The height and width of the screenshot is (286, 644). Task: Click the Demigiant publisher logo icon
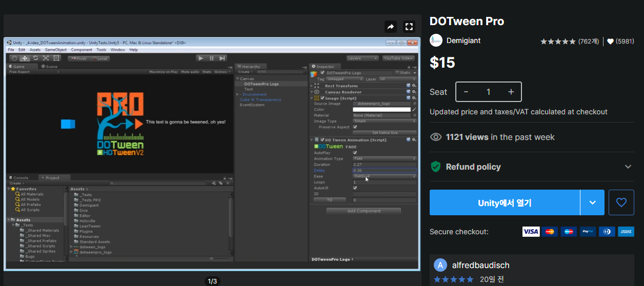[436, 40]
